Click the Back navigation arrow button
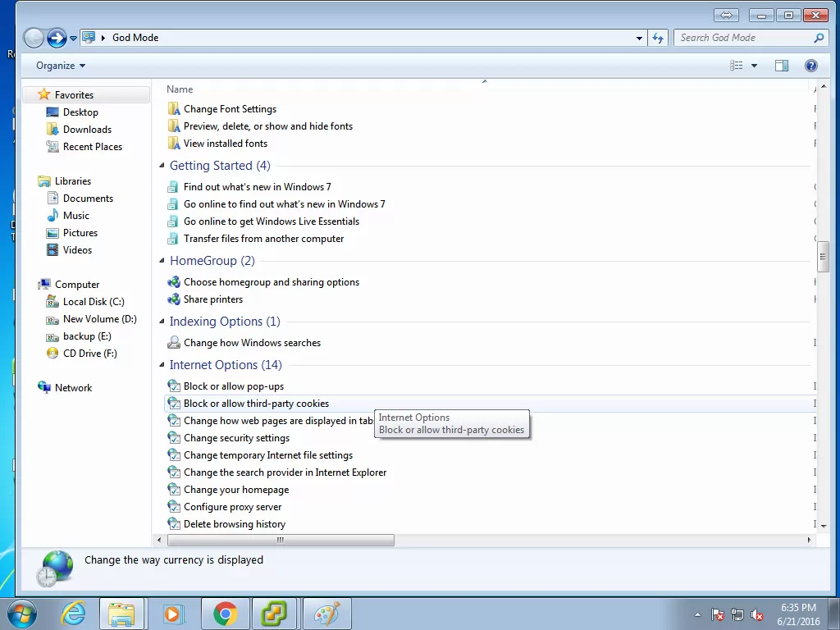This screenshot has width=840, height=630. click(x=34, y=38)
